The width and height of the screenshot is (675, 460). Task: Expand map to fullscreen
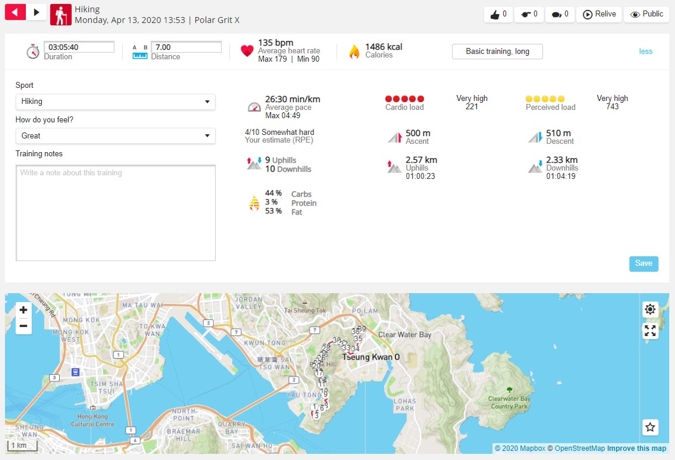pos(650,330)
